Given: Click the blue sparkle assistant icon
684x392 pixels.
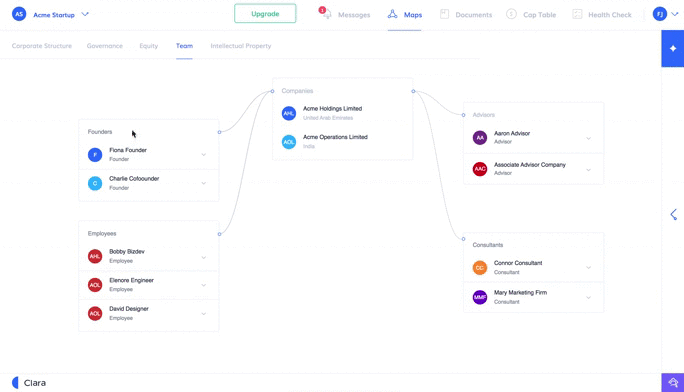Looking at the screenshot, I should click(673, 48).
